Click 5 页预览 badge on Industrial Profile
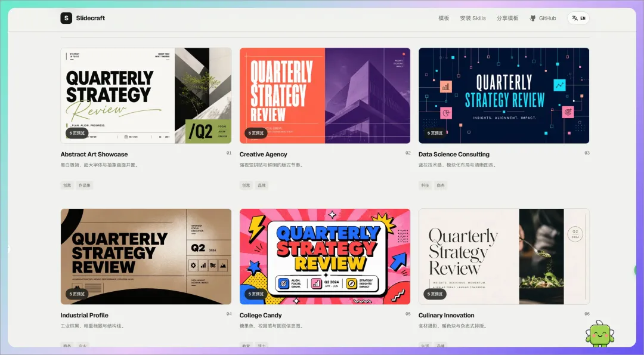 (x=77, y=294)
